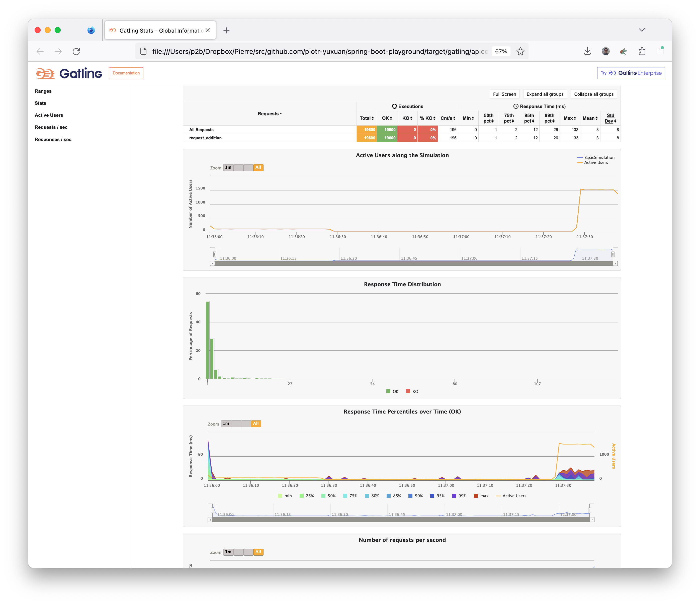Click the Active Users chart navigator scrollbar
Image resolution: width=700 pixels, height=605 pixels.
click(x=413, y=263)
